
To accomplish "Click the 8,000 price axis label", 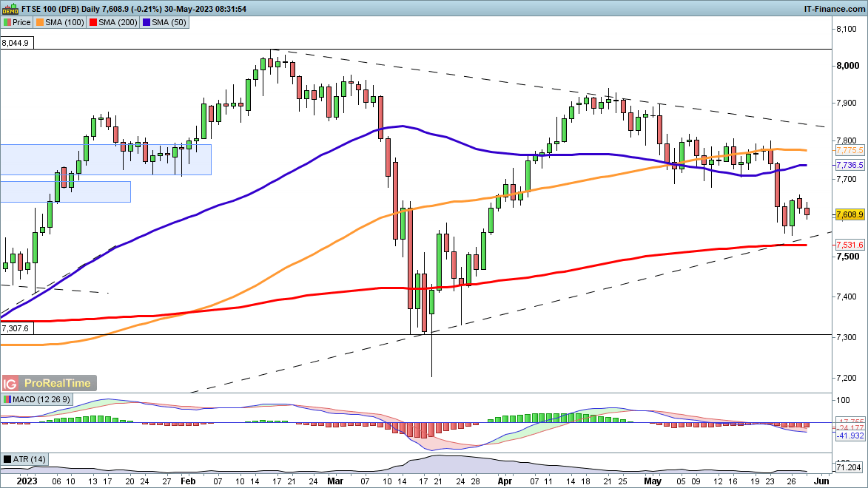I will [847, 66].
